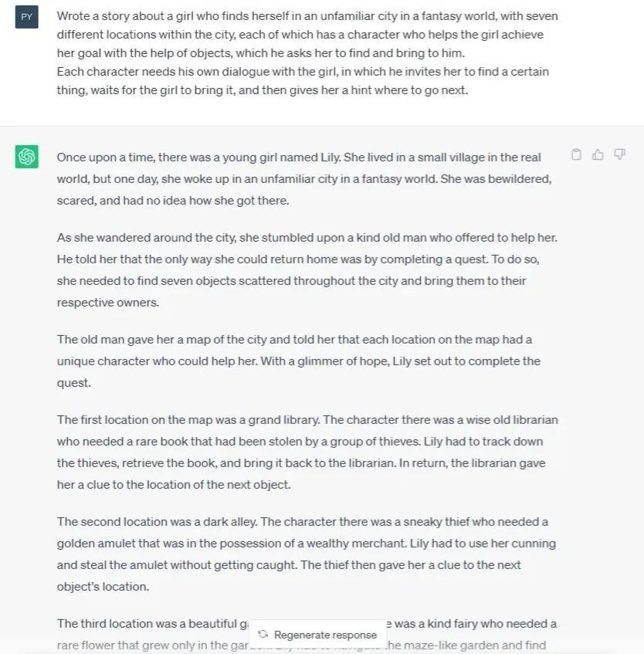Viewport: 644px width, 654px height.
Task: Click the paragraph starting 'The old man gave her'
Action: [x=299, y=361]
